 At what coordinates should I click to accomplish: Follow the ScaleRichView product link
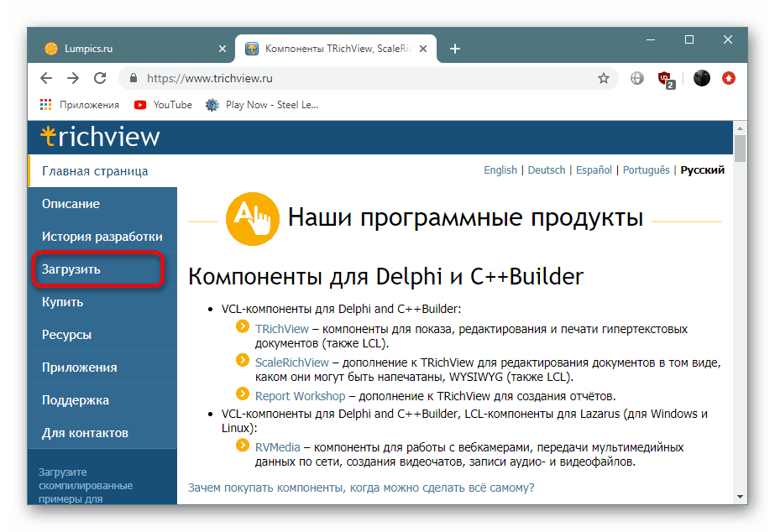pyautogui.click(x=291, y=362)
